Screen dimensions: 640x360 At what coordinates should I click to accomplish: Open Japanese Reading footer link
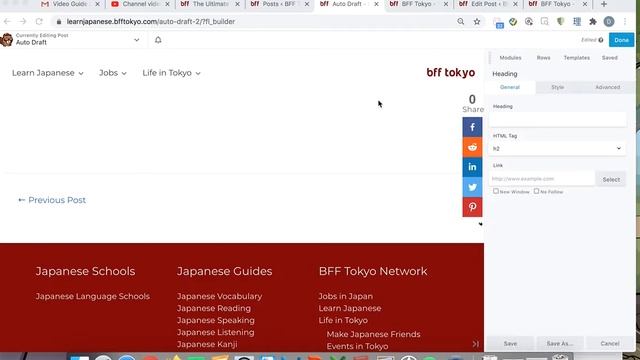coord(214,308)
